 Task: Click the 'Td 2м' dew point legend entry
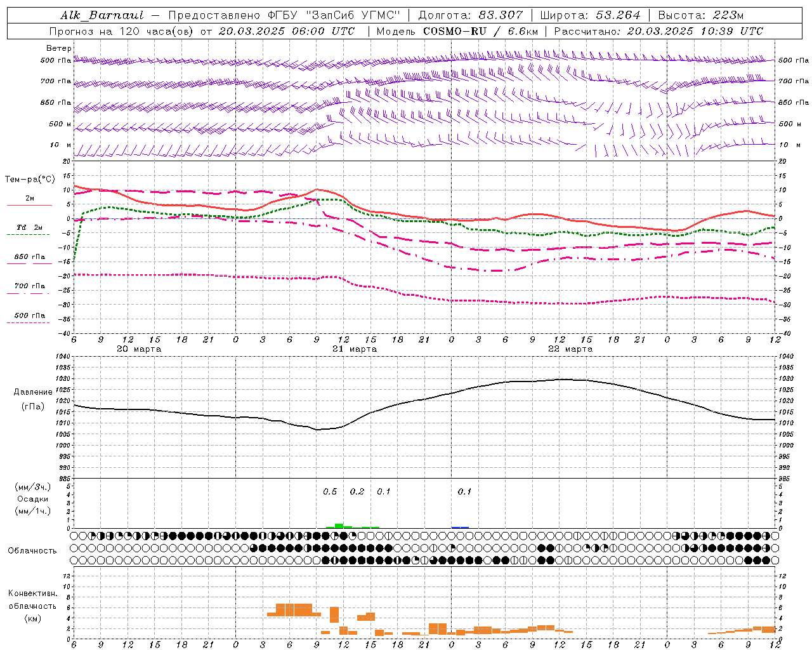tap(30, 227)
